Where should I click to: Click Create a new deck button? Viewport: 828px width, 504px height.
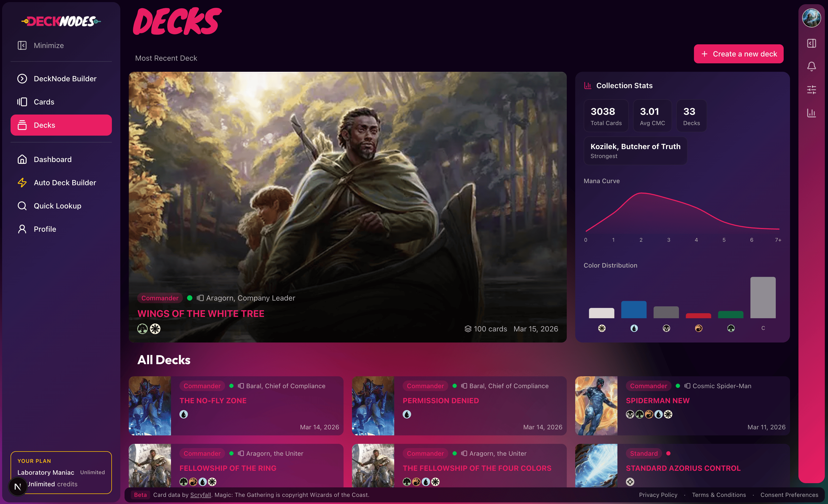click(x=738, y=54)
